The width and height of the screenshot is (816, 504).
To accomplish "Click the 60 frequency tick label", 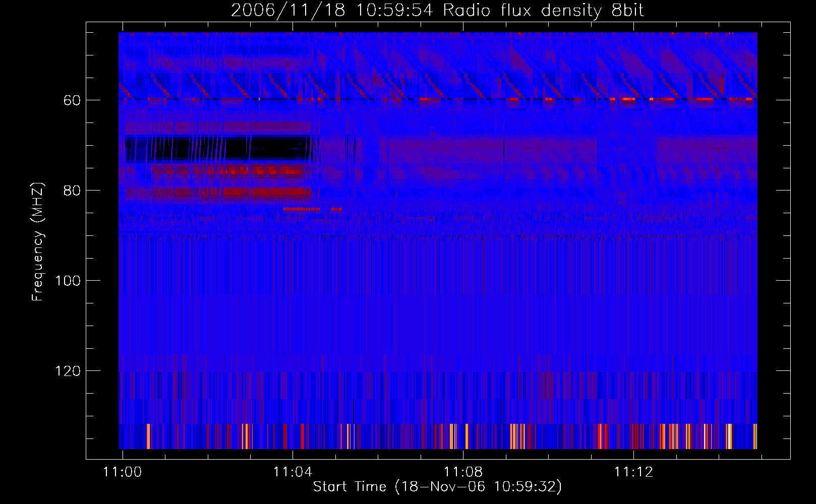I will (72, 101).
